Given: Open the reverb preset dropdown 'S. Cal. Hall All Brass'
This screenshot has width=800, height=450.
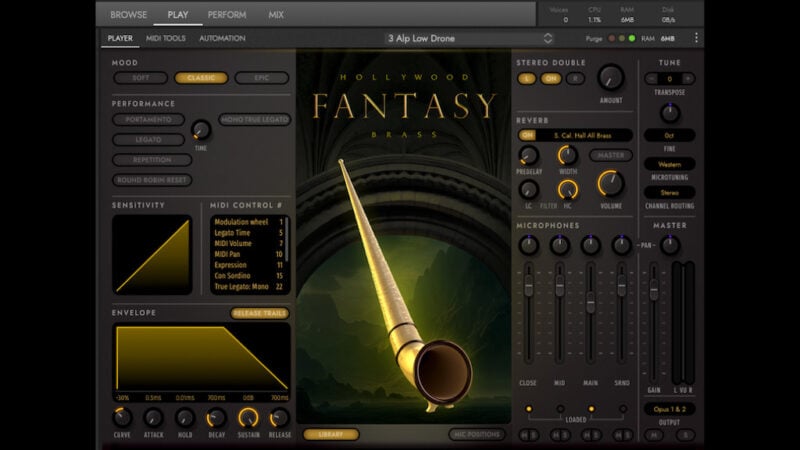Looking at the screenshot, I should (x=585, y=135).
